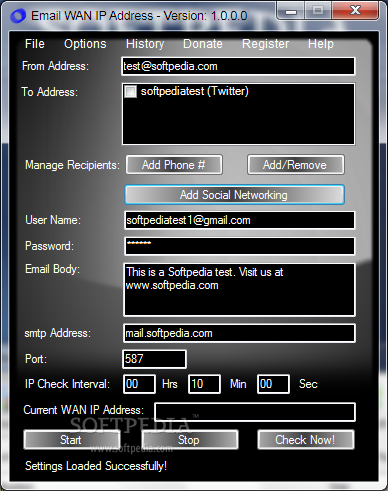Click the Min interval field showing 10
The width and height of the screenshot is (388, 491).
point(204,384)
